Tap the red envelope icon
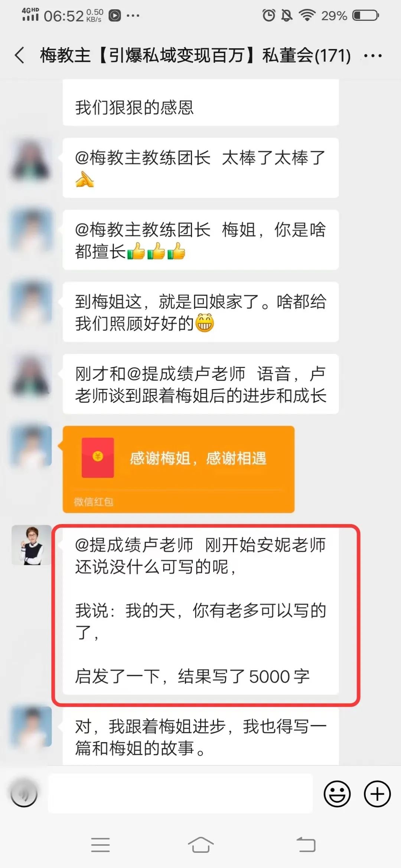This screenshot has width=401, height=868. (x=98, y=457)
